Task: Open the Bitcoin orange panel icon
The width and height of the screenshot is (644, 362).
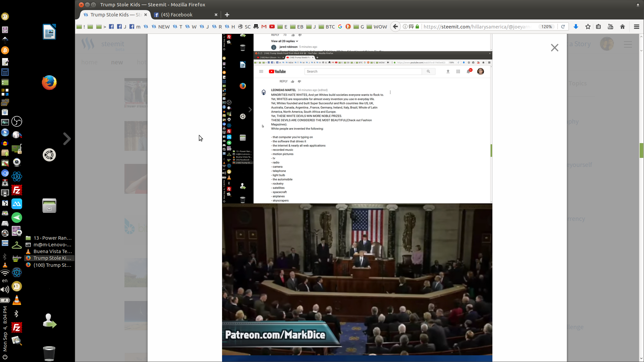Action: click(x=5, y=50)
